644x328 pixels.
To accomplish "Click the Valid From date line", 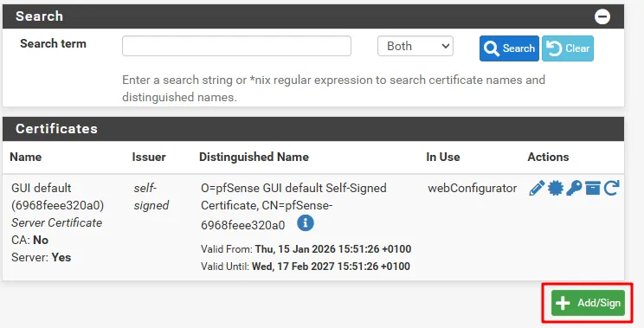I will [x=306, y=249].
